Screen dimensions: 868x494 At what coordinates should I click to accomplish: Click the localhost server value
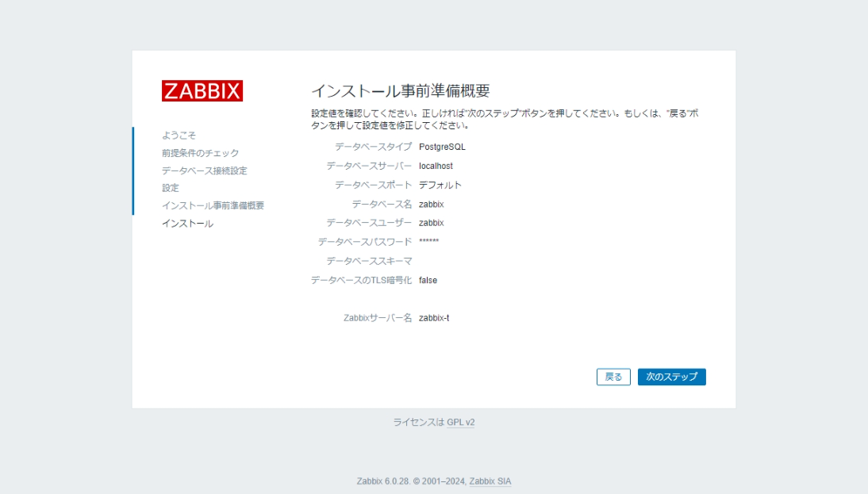(436, 166)
